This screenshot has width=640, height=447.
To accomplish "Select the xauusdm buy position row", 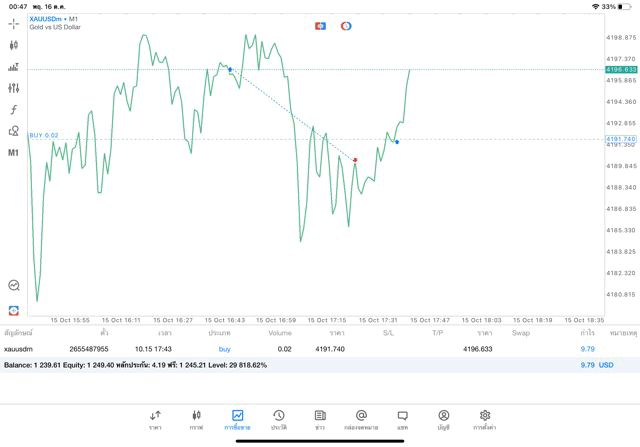I will point(300,349).
